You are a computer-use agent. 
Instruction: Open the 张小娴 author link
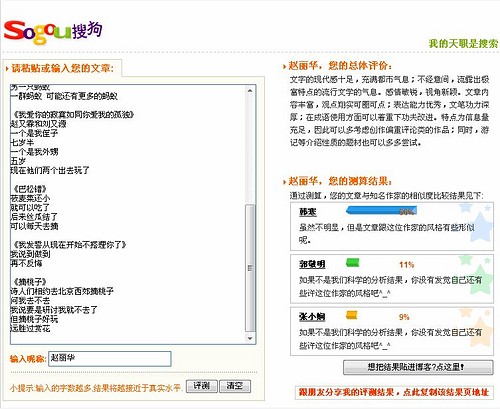click(x=312, y=317)
